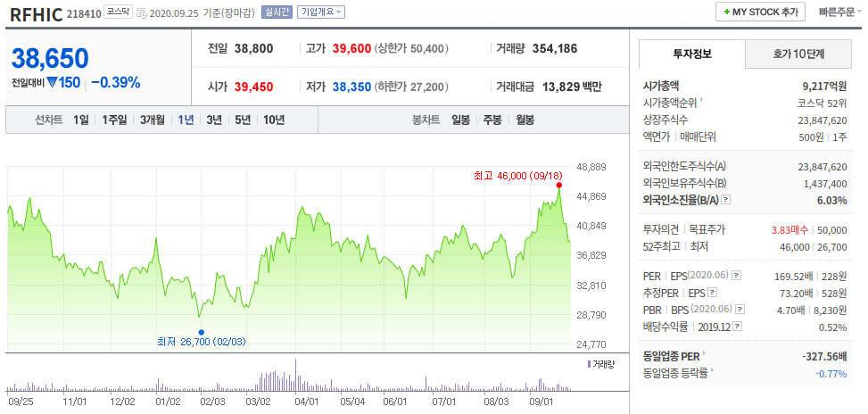
Task: Click the arrow icon next to 시가총액순위
Action: click(702, 100)
